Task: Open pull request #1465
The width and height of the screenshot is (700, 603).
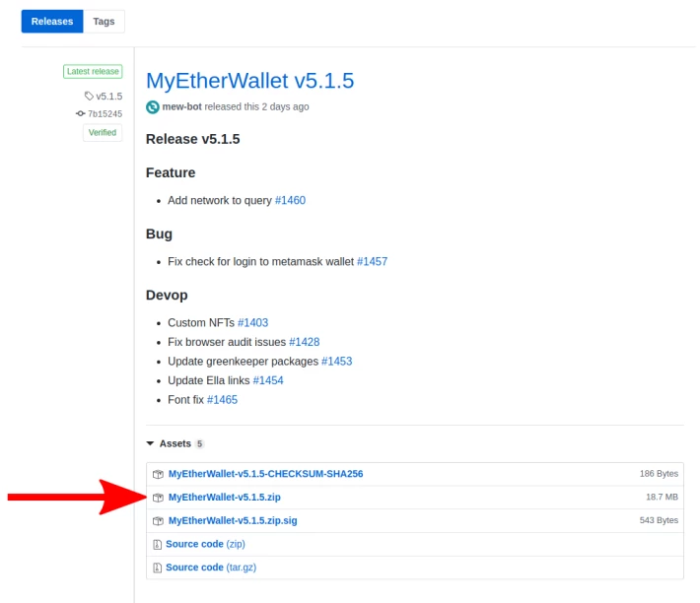Action: click(222, 400)
